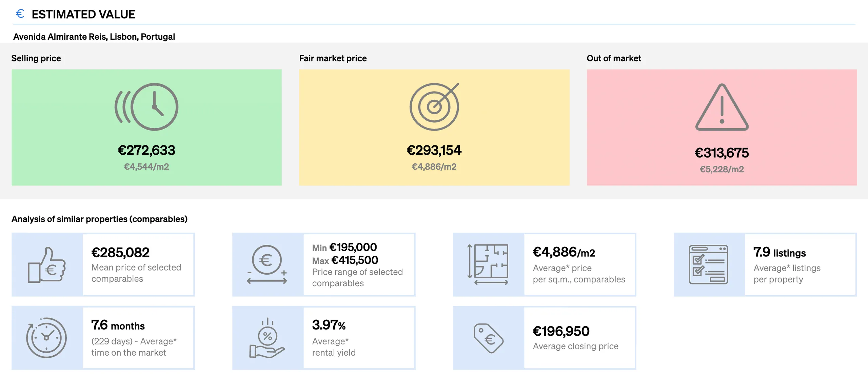Screen dimensions: 868x375
Task: Click the 7.6 months value
Action: tap(118, 325)
